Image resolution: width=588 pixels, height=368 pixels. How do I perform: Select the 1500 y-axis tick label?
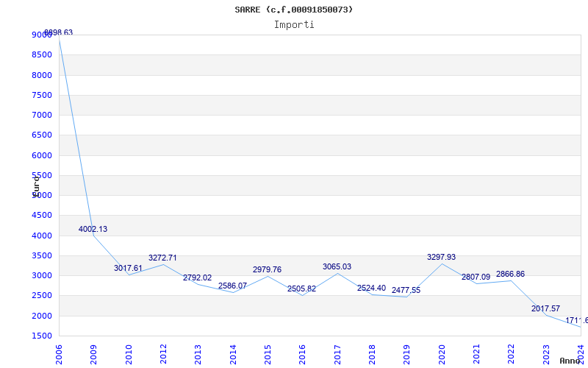(x=42, y=336)
